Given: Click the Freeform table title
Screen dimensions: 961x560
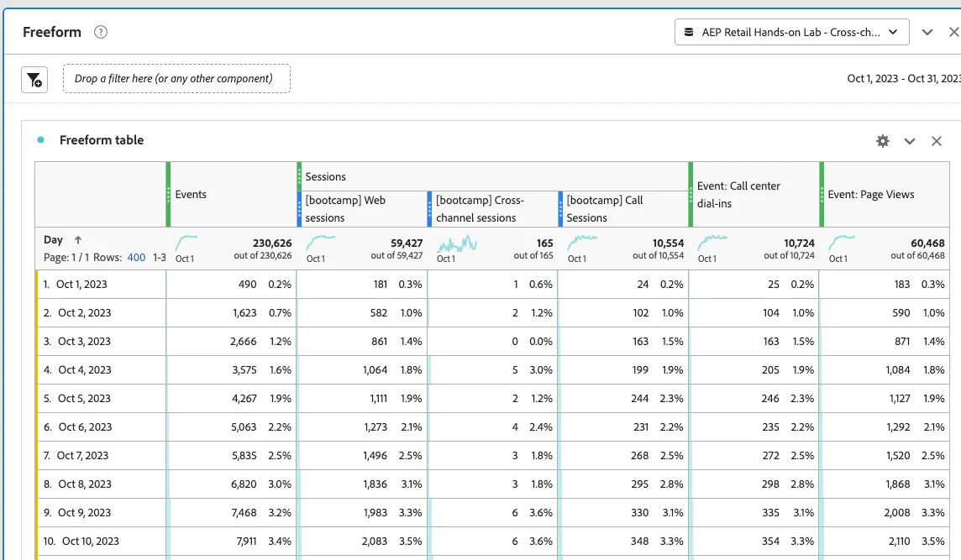Looking at the screenshot, I should pyautogui.click(x=102, y=140).
